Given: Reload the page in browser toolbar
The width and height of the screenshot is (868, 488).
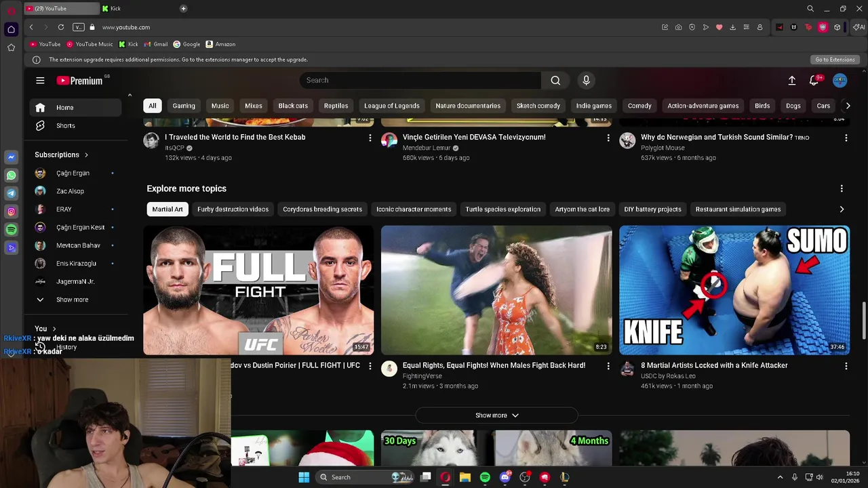Looking at the screenshot, I should click(x=61, y=27).
